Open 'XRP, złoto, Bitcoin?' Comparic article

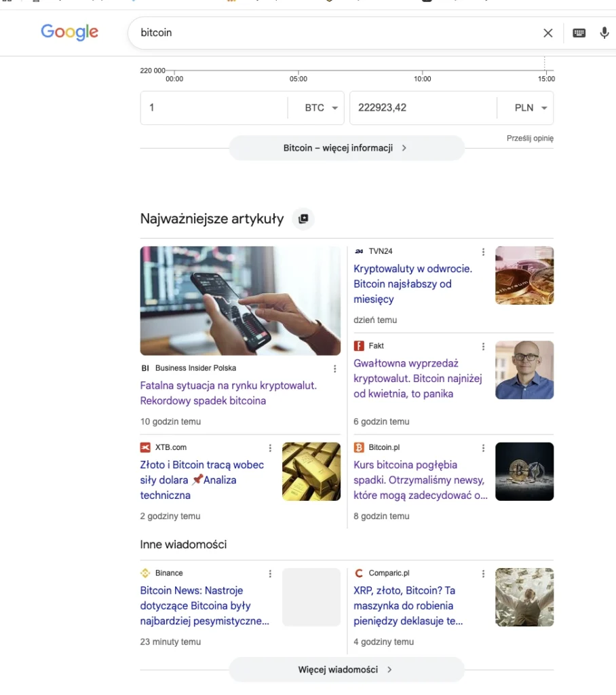tap(408, 606)
